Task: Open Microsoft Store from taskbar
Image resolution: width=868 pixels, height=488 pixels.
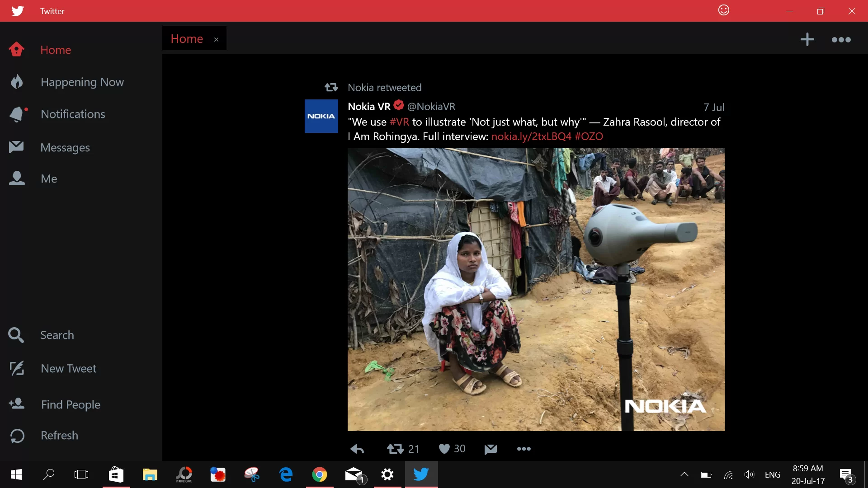Action: [x=116, y=474]
